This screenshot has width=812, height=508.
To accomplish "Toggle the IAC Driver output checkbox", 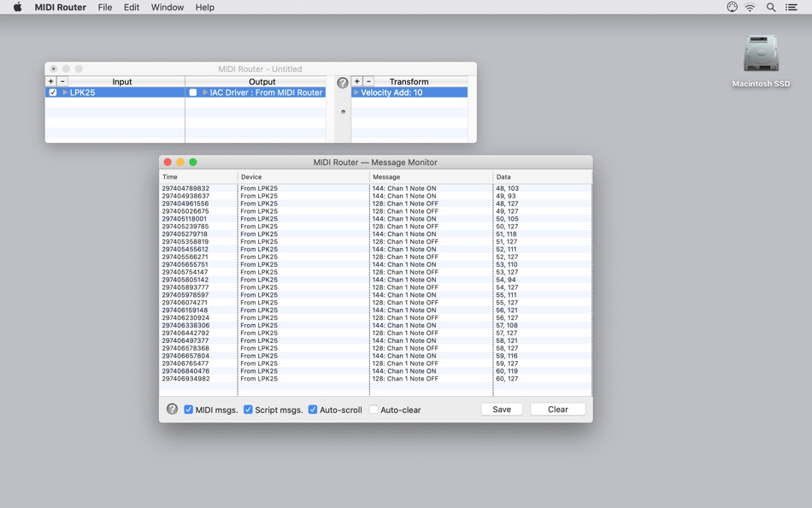I will pos(192,92).
